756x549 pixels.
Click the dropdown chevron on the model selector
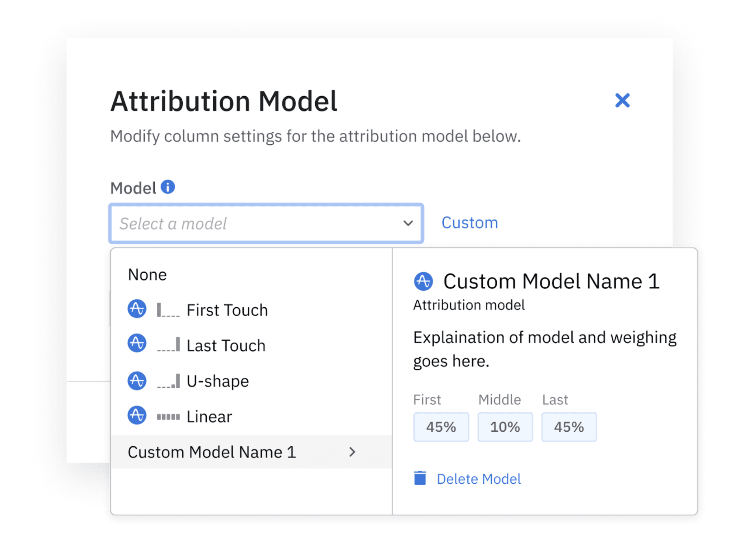(x=408, y=223)
